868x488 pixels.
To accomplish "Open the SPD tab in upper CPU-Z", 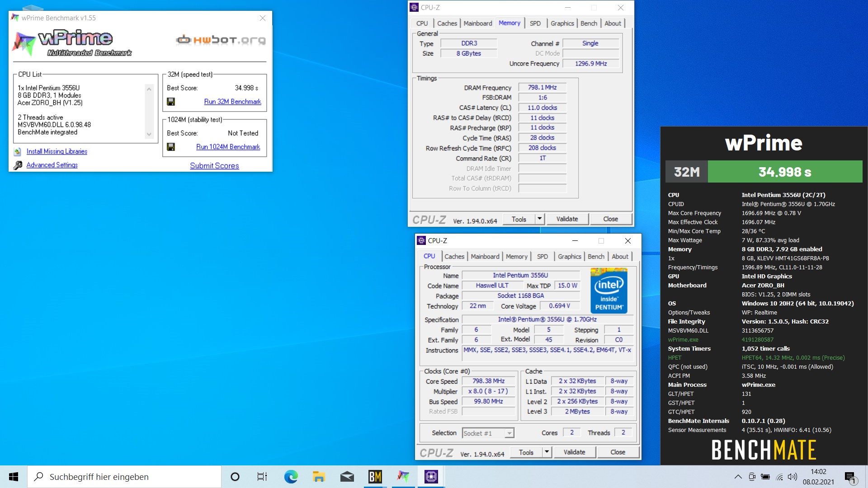I will 535,23.
